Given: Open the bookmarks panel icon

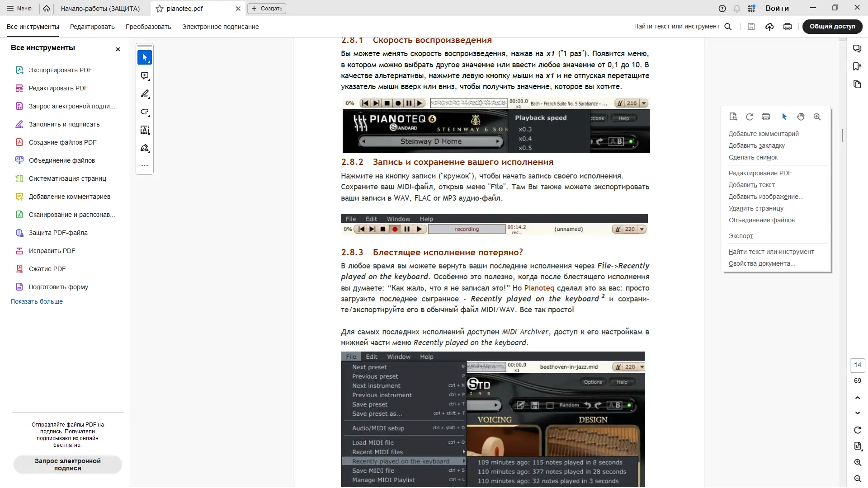Looking at the screenshot, I should coord(857,66).
